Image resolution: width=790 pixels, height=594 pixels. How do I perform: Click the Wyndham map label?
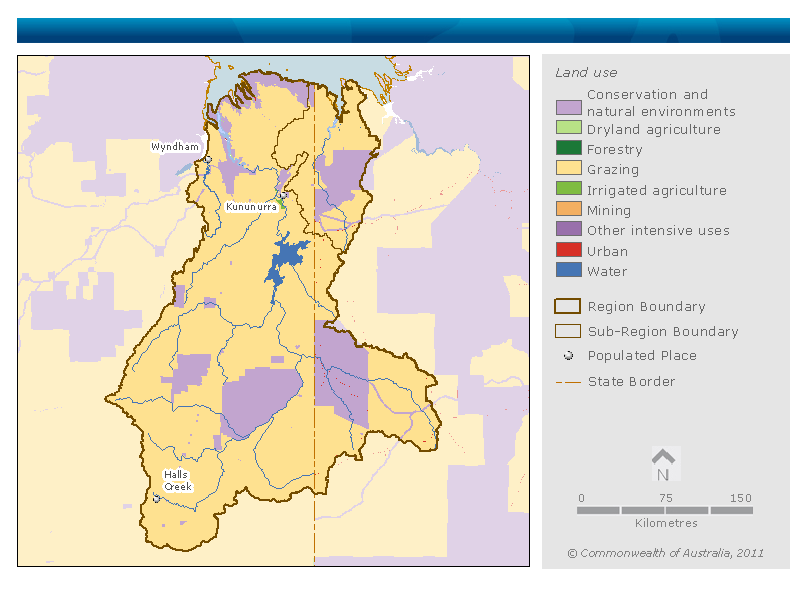point(175,147)
